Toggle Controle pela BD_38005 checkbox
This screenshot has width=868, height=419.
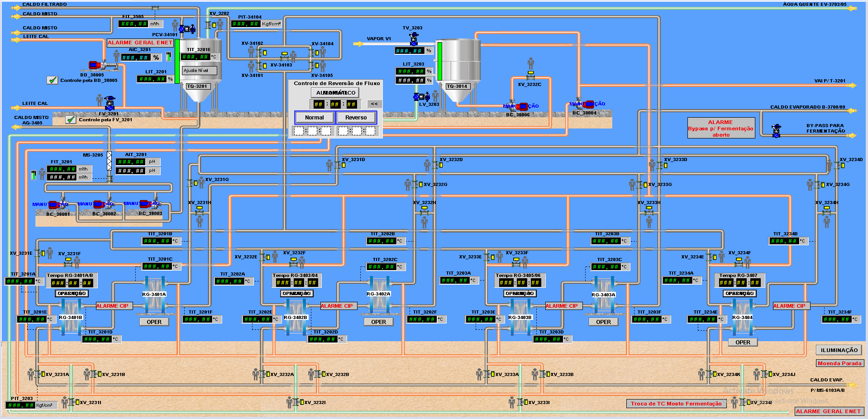pyautogui.click(x=52, y=80)
